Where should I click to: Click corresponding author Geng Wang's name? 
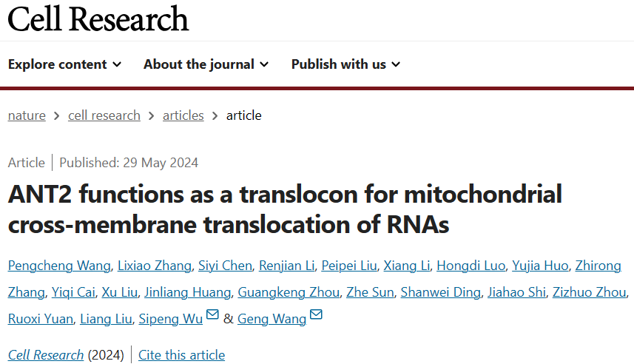pyautogui.click(x=272, y=319)
